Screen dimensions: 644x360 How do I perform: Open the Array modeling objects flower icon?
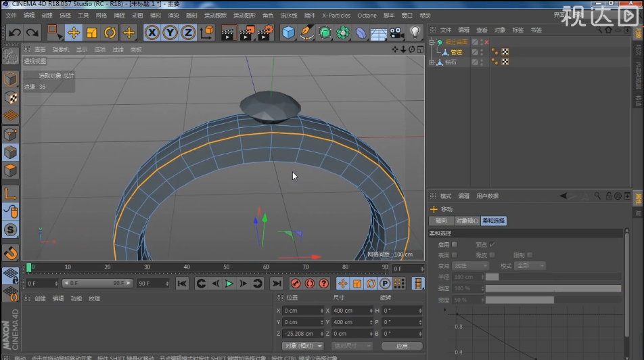(342, 32)
